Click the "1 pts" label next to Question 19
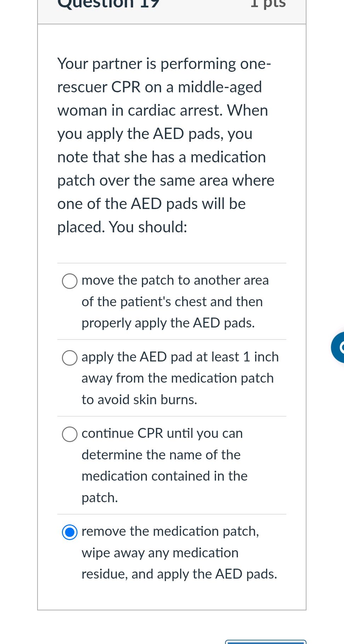Viewport: 344px width, 644px height. 268,4
